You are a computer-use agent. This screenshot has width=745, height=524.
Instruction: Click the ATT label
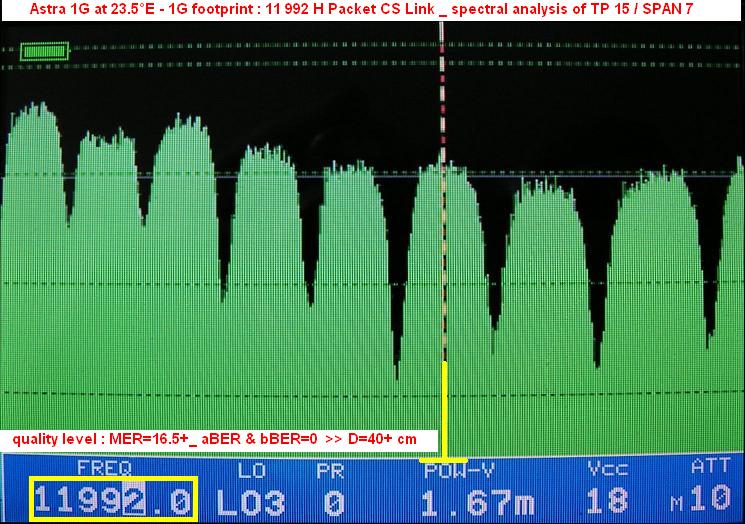click(x=711, y=467)
